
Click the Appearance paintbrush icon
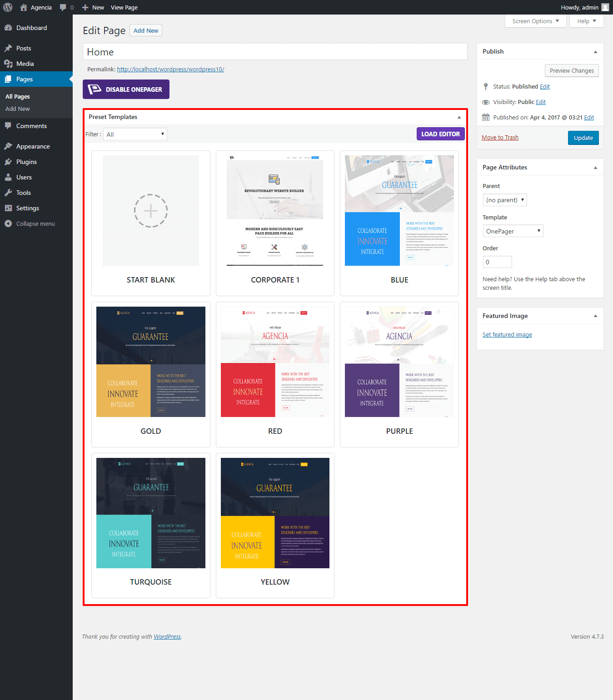(8, 146)
